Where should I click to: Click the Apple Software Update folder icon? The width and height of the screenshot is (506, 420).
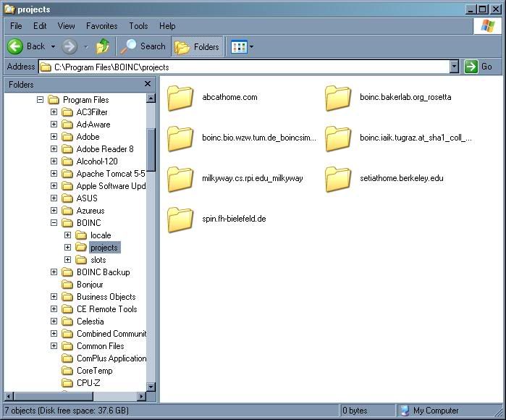coord(67,186)
